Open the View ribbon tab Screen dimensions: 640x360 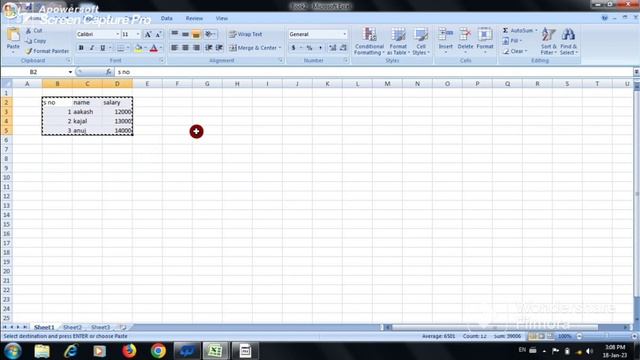pos(222,18)
